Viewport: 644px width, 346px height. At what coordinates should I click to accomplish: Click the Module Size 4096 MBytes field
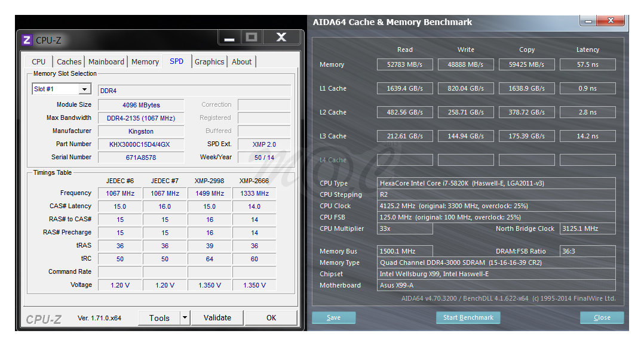coord(141,105)
